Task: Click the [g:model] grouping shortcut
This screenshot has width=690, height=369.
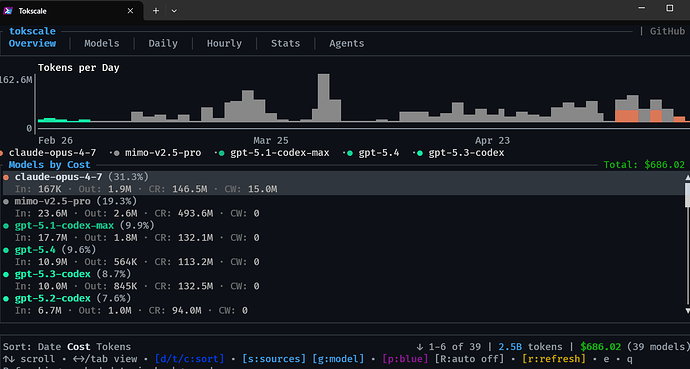Action: pyautogui.click(x=338, y=359)
